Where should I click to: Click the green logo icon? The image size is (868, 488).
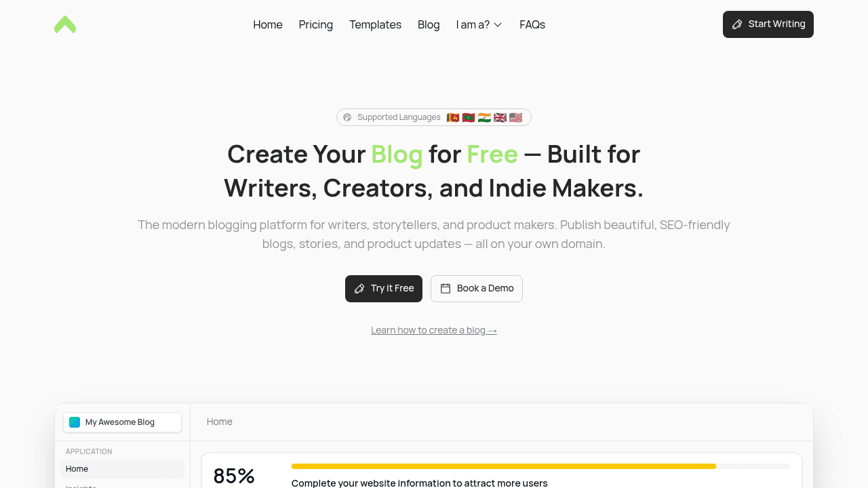coord(65,24)
